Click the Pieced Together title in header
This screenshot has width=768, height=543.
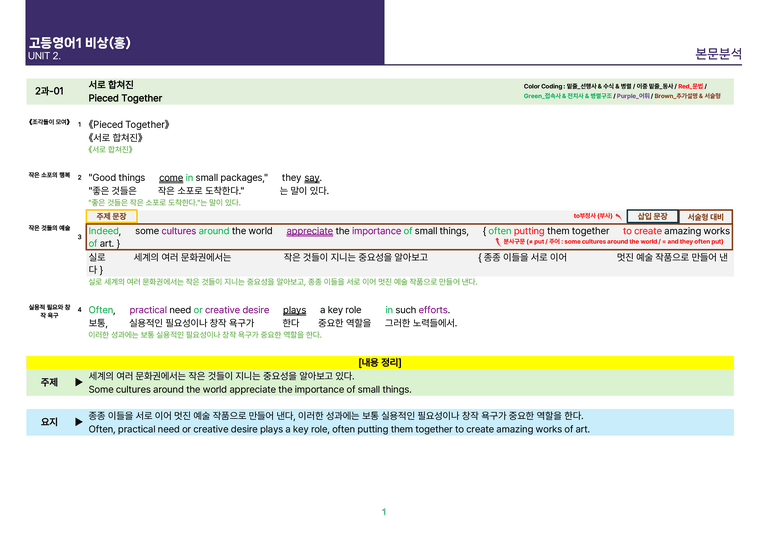coord(125,98)
